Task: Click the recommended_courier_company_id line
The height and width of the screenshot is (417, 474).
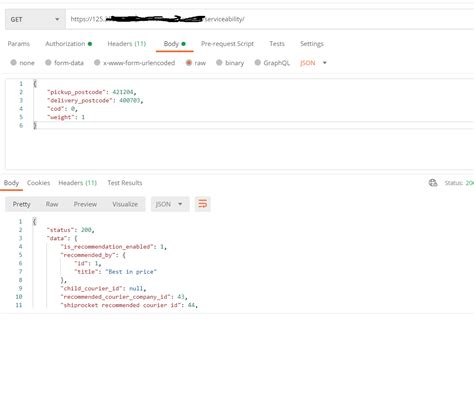Action: point(124,297)
